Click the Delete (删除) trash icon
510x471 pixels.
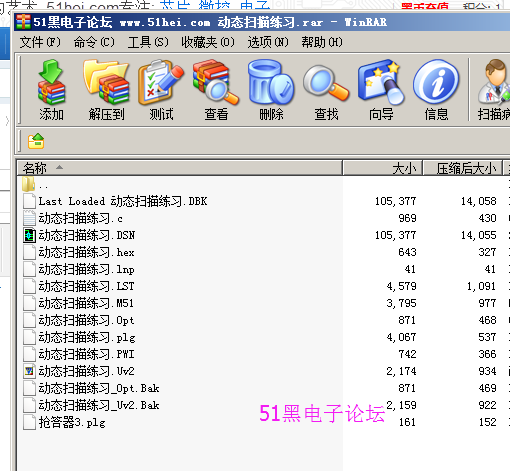(271, 90)
